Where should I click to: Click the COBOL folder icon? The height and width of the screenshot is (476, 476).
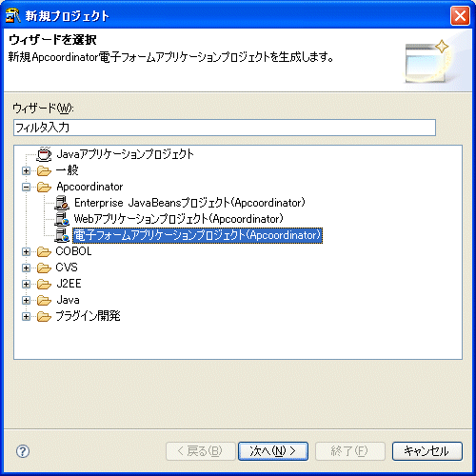tap(44, 251)
